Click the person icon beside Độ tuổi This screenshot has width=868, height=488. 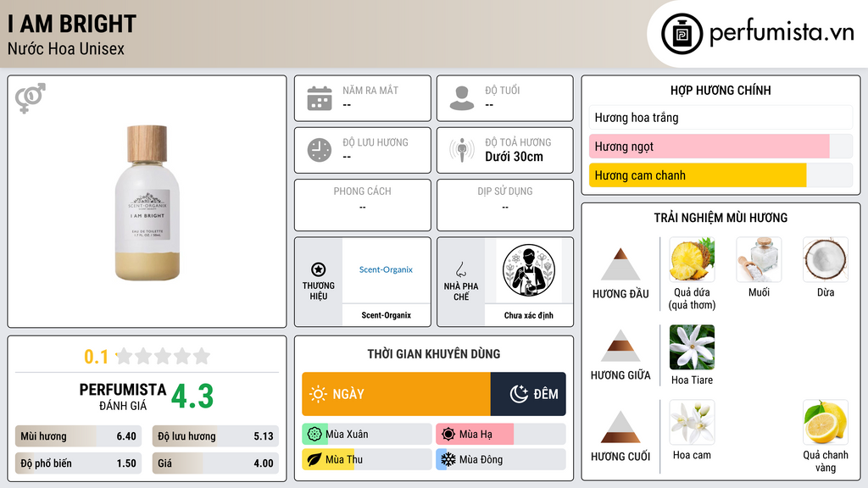[x=462, y=98]
